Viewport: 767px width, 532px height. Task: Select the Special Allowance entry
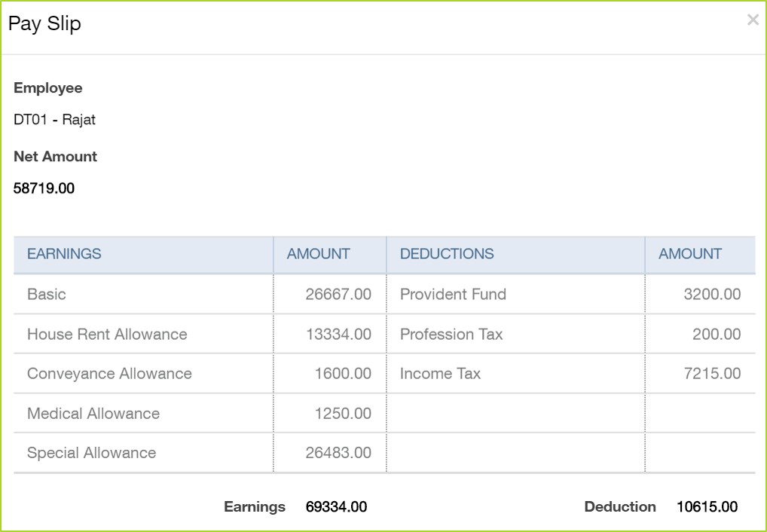(91, 452)
